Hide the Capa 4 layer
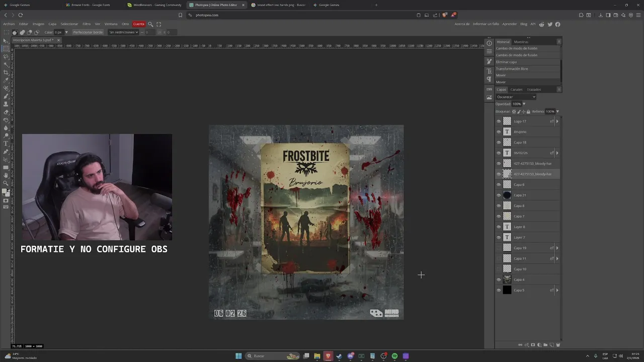Viewport: 644px width, 362px height. click(x=499, y=280)
